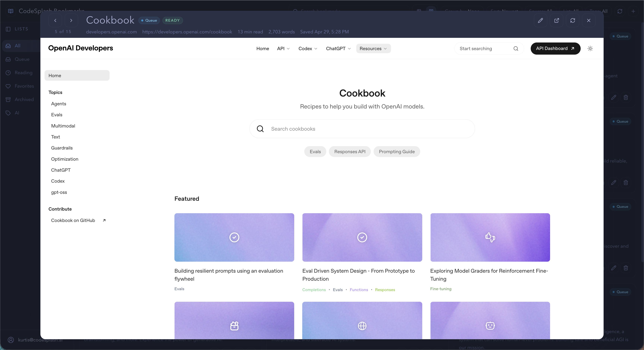
Task: Open Cookbook on GitHub link
Action: [73, 220]
